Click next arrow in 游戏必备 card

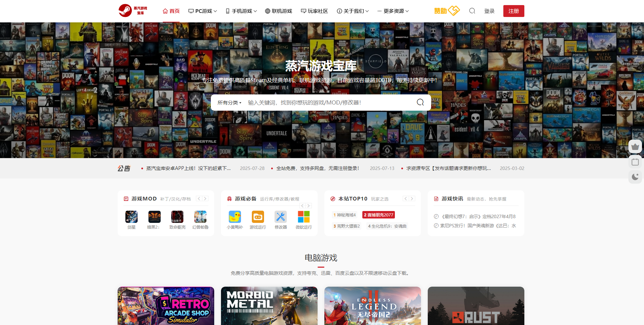point(308,206)
